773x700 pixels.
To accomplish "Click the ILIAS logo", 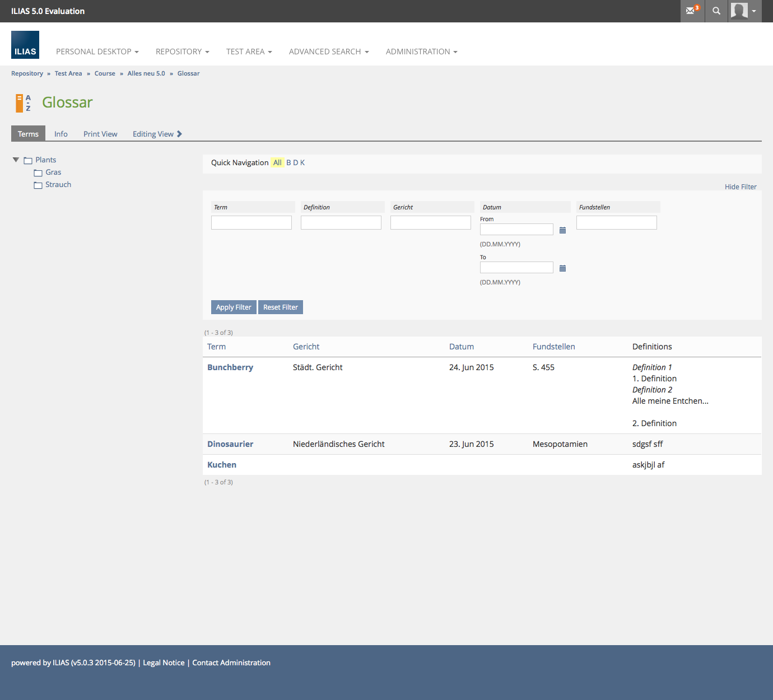I will click(x=25, y=45).
